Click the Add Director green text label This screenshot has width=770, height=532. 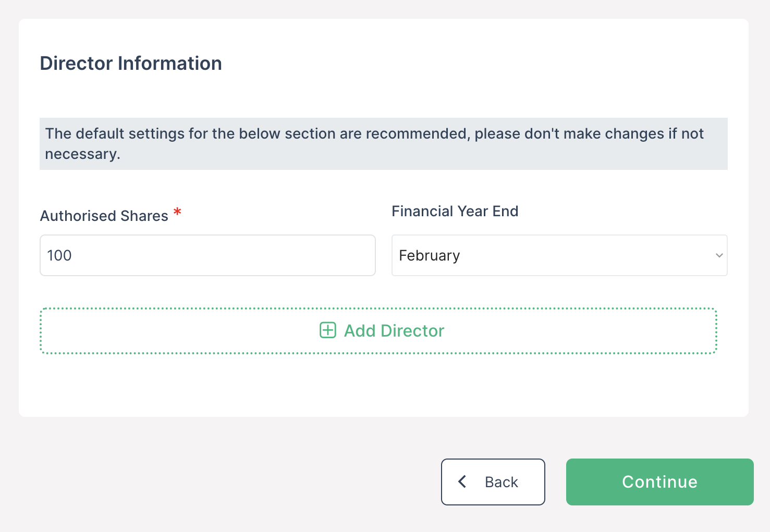pyautogui.click(x=394, y=330)
